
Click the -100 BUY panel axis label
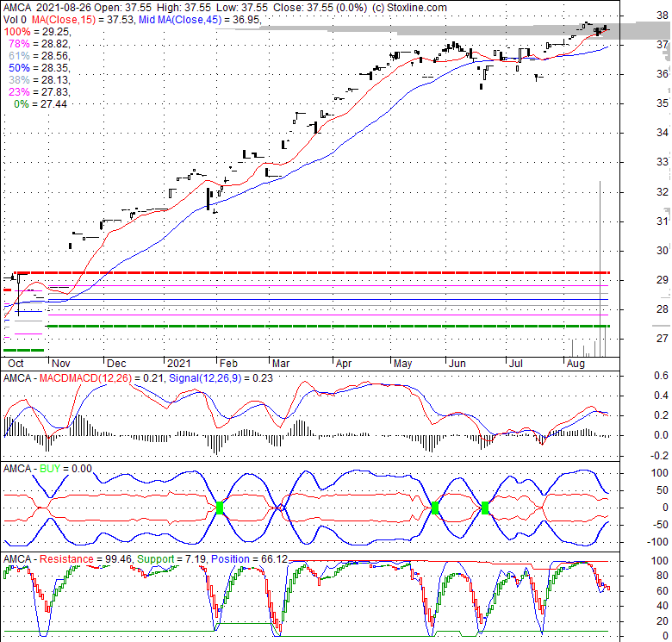coord(658,542)
